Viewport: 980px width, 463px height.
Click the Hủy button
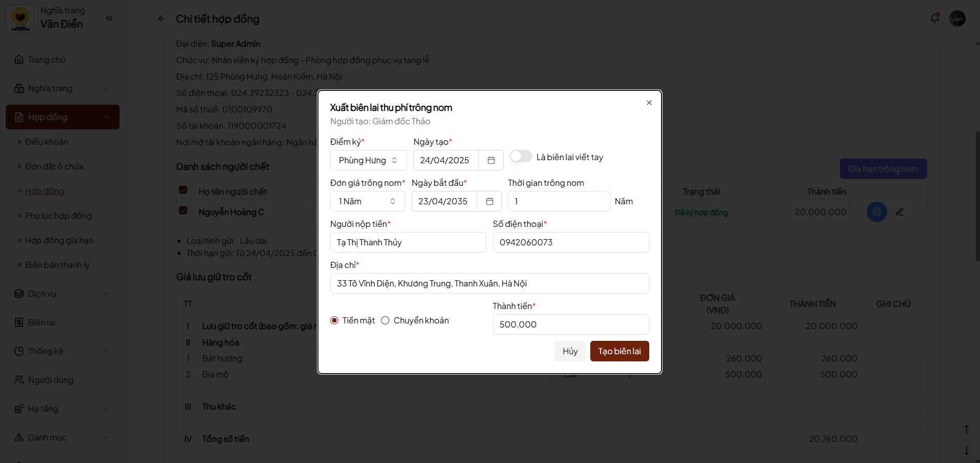click(570, 351)
